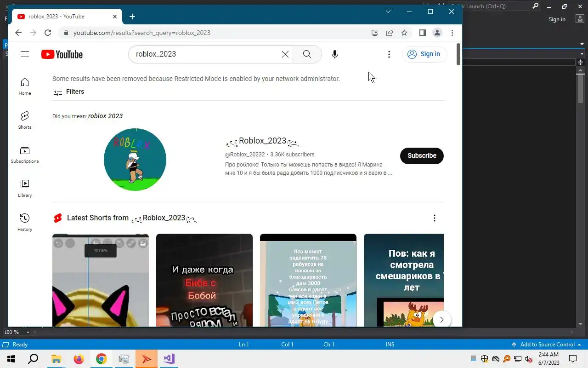This screenshot has width=588, height=368.
Task: Open the Windows Start menu
Action: pos(11,359)
